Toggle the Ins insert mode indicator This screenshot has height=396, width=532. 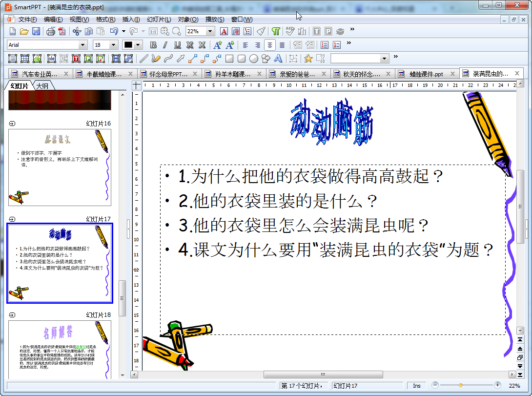[x=417, y=386]
